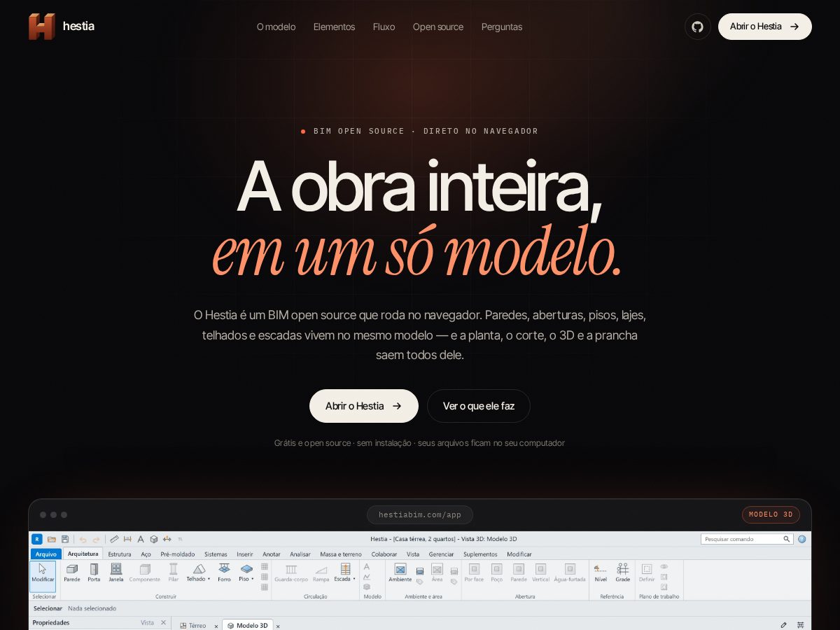Click the sliders settings icon below the ribbon
The height and width of the screenshot is (630, 840).
click(800, 625)
